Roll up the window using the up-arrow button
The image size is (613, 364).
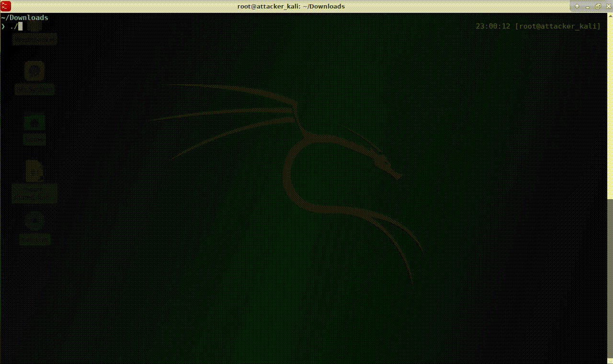(577, 6)
